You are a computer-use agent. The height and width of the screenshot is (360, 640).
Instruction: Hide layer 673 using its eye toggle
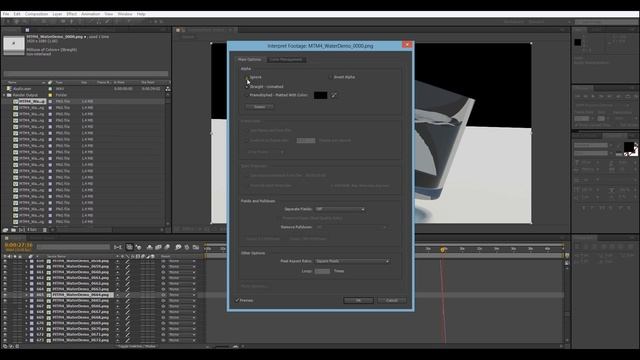coord(5,340)
